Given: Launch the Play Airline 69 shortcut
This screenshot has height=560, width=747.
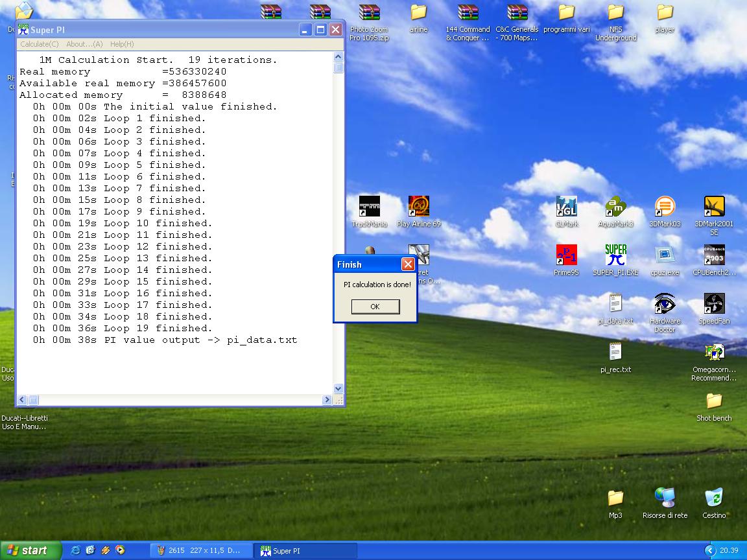Looking at the screenshot, I should tap(419, 211).
